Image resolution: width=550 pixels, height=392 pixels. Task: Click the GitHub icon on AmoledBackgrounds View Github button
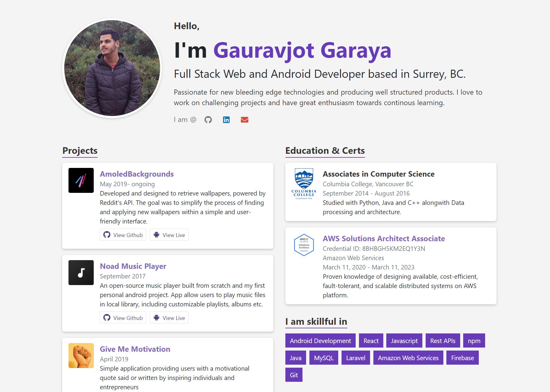(x=107, y=235)
